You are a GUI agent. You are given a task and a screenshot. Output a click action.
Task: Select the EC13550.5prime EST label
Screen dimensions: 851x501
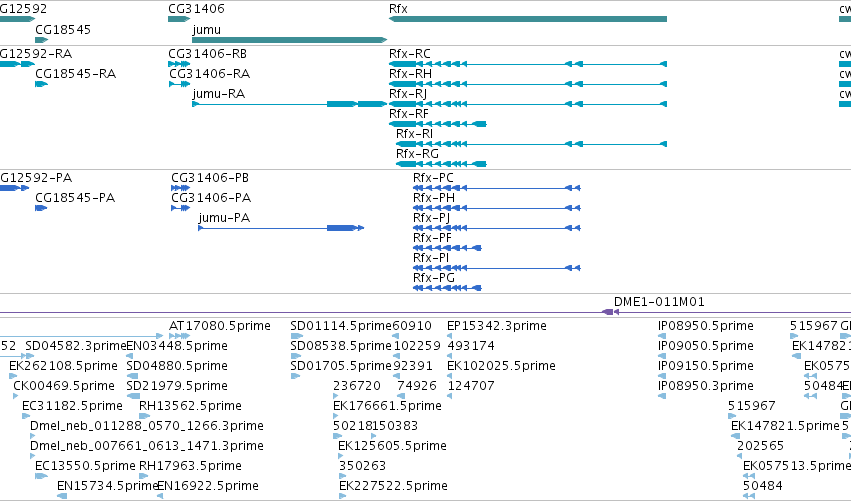tap(85, 467)
